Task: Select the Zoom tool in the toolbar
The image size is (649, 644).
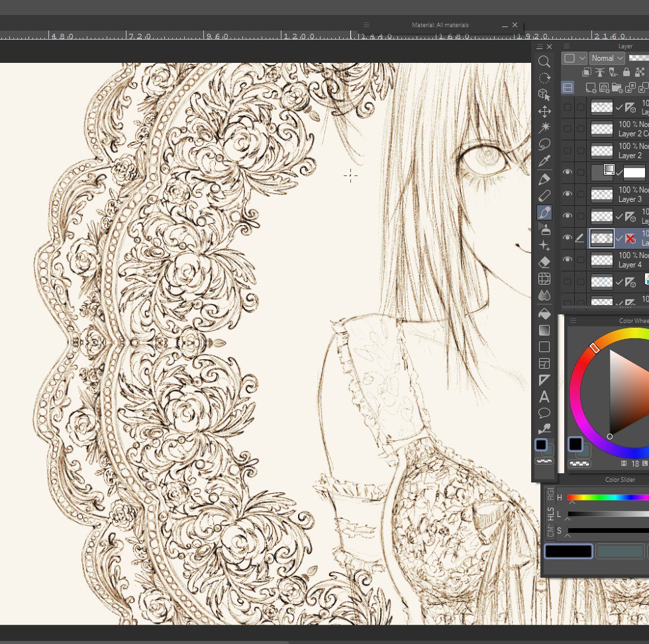Action: tap(545, 61)
